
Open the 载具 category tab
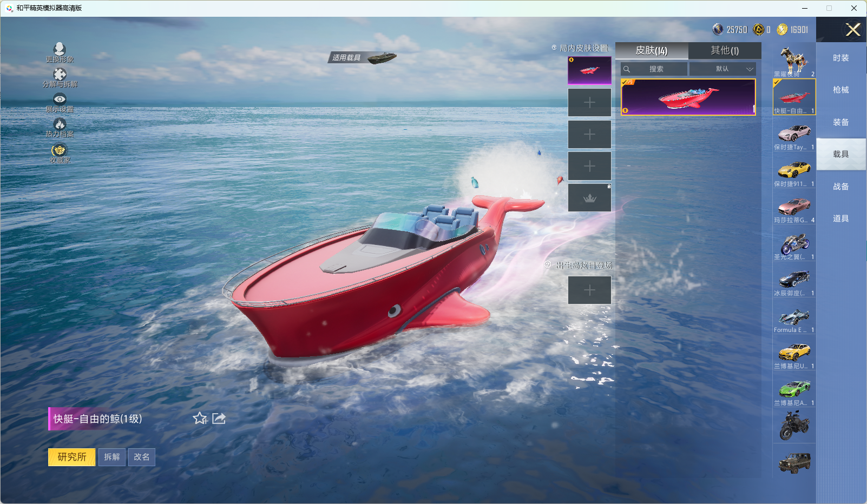tap(841, 154)
